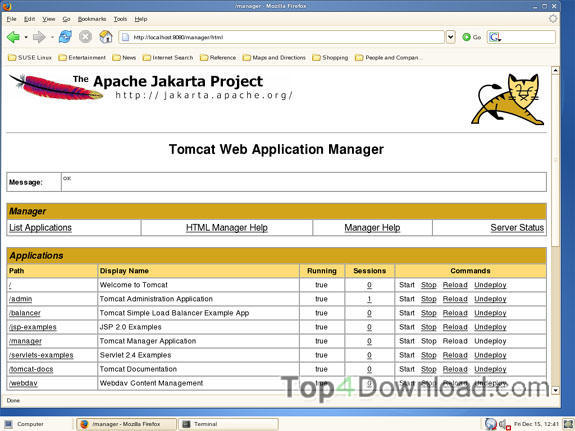Undeploy the /balancer application
This screenshot has height=431, width=575.
(490, 313)
